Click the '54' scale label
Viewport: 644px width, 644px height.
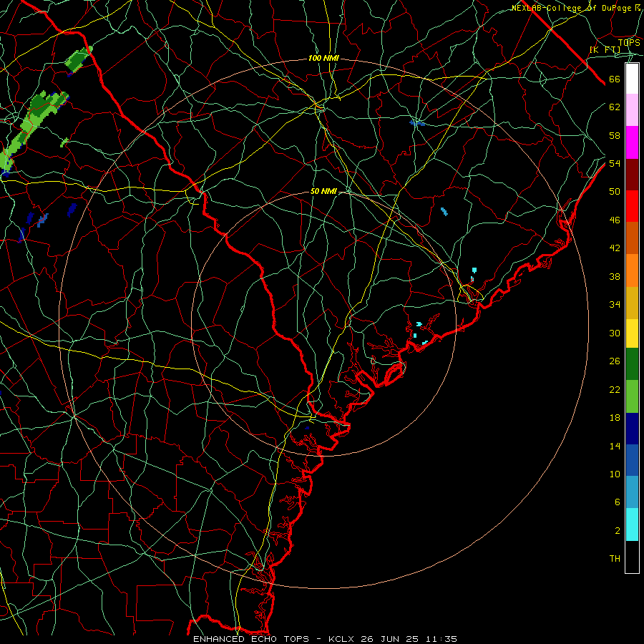click(615, 163)
